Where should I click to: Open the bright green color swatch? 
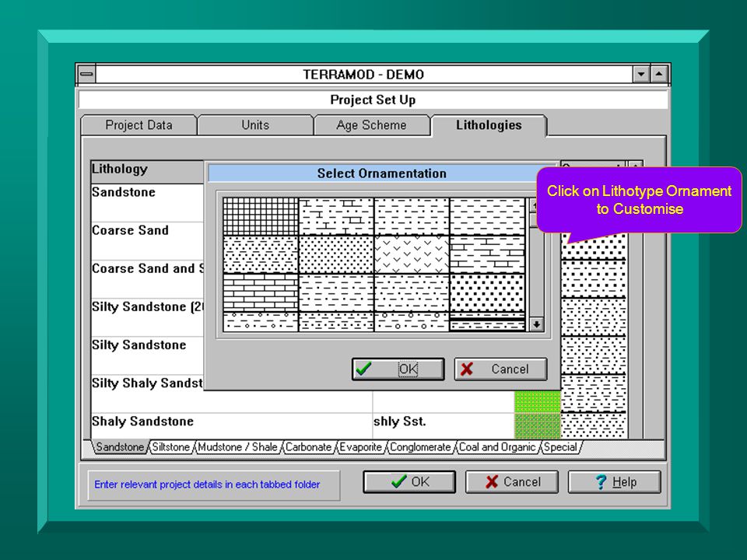click(x=538, y=401)
